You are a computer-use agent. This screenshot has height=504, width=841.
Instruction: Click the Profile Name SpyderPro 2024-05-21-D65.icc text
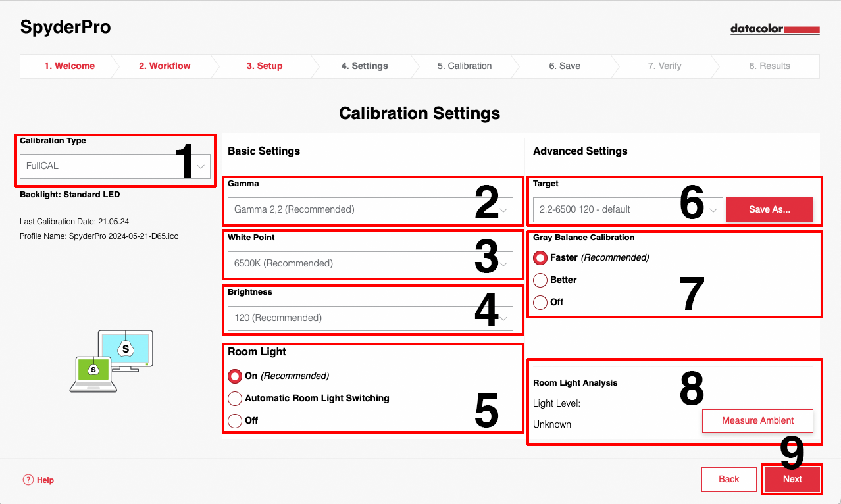click(x=99, y=236)
